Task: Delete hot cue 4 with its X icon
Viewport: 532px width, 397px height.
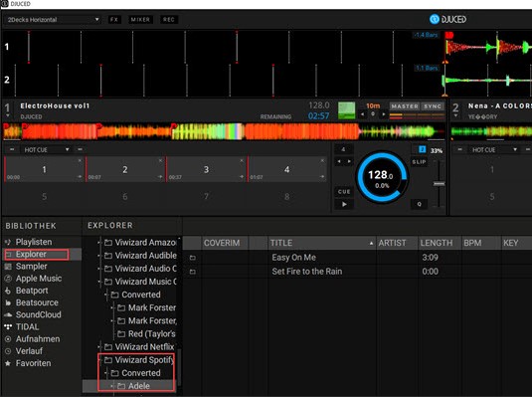Action: tap(322, 160)
